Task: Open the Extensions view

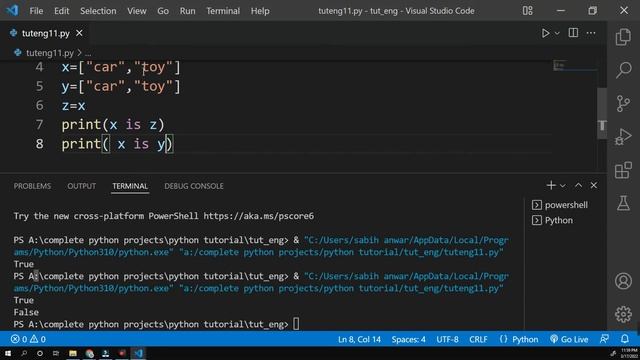Action: [x=623, y=170]
